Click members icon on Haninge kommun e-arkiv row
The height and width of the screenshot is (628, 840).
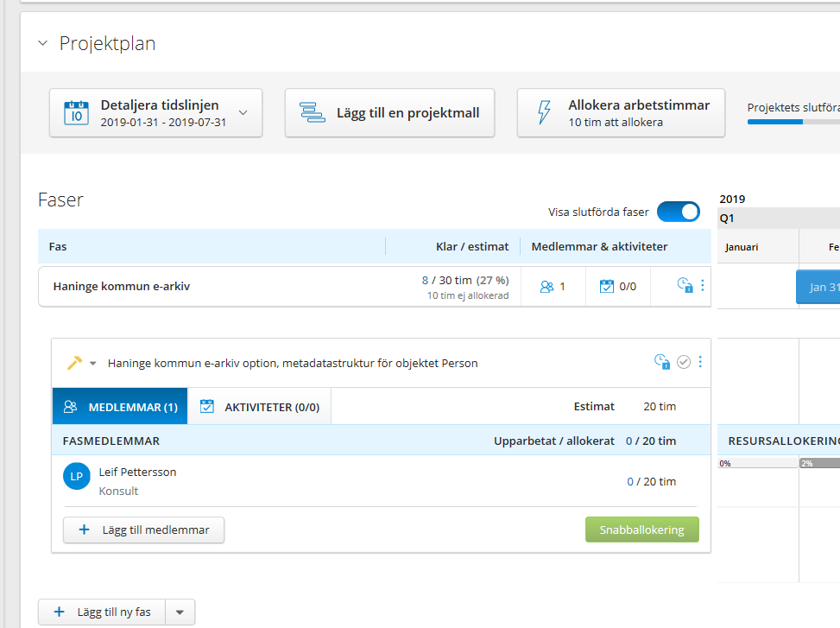click(546, 287)
